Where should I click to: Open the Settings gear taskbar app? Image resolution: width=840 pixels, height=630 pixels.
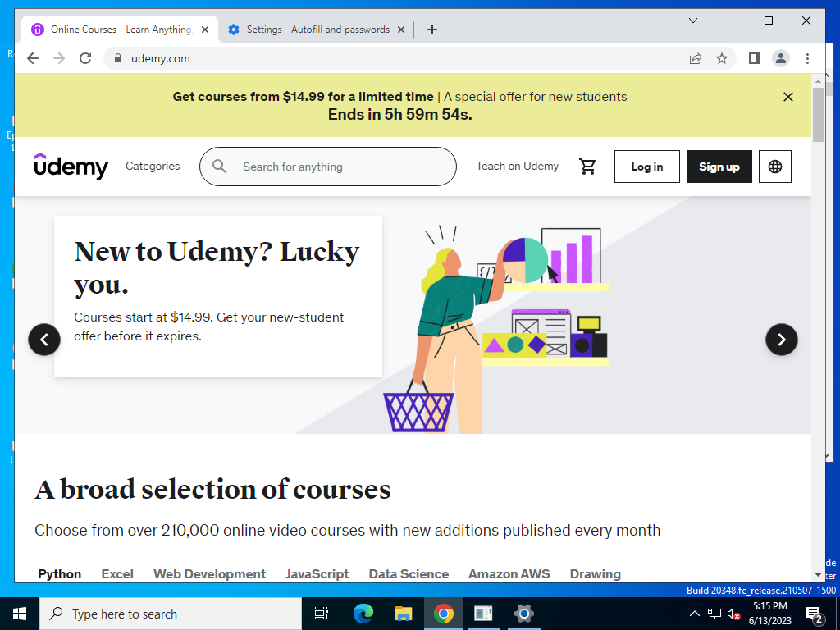point(523,614)
